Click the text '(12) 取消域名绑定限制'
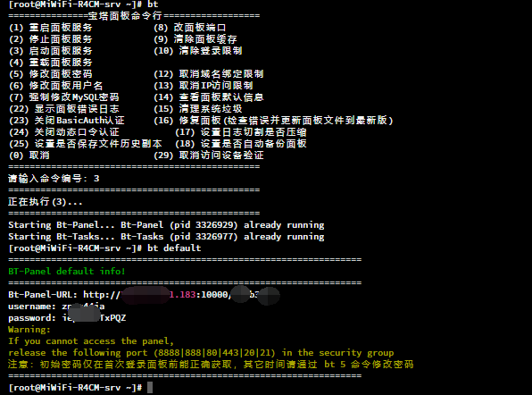Screen dimensions: 532x395 (x=209, y=74)
